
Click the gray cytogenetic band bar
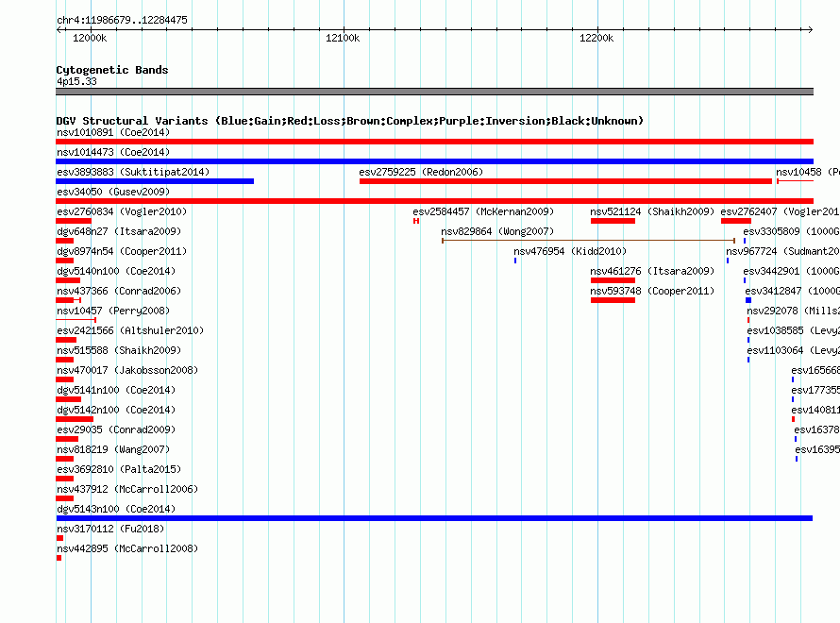tap(434, 92)
